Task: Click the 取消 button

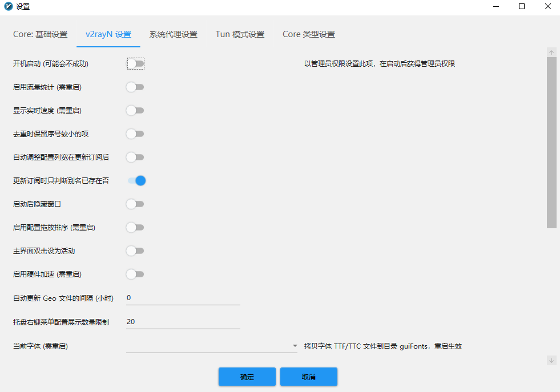Action: click(309, 377)
